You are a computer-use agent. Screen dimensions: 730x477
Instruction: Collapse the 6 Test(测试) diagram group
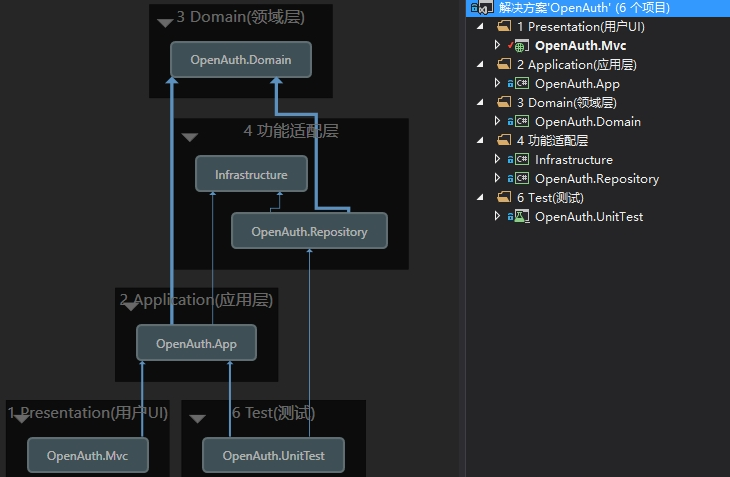[x=197, y=418]
